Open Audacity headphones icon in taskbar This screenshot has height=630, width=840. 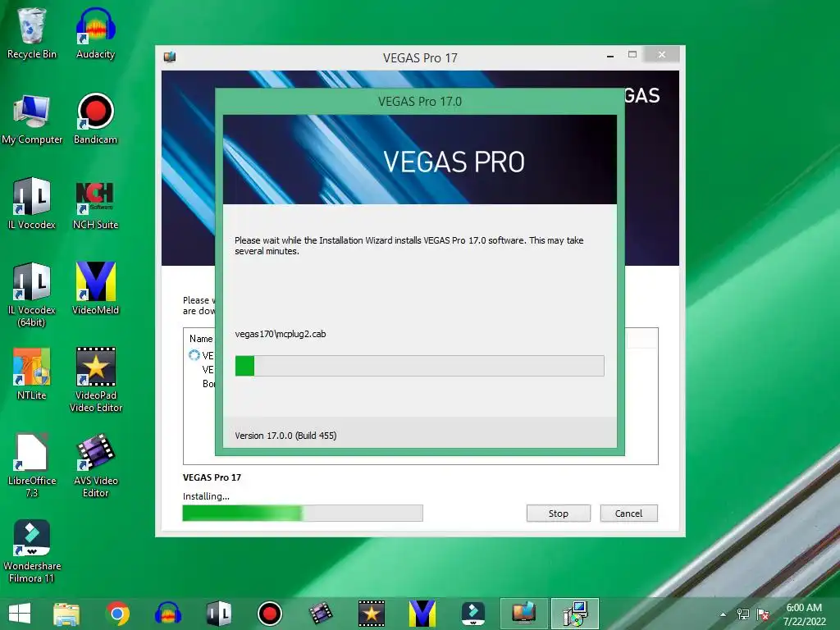[x=167, y=614]
